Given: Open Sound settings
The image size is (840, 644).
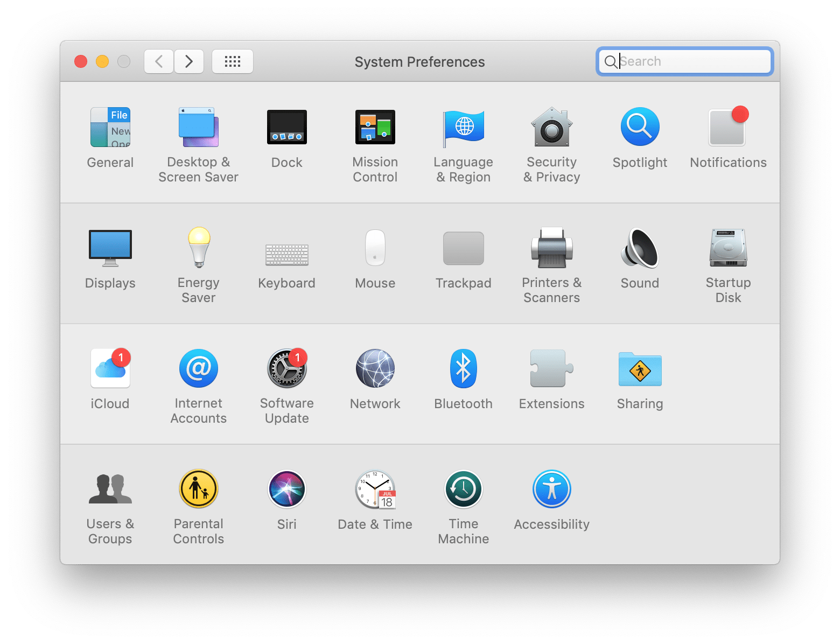Looking at the screenshot, I should [640, 248].
